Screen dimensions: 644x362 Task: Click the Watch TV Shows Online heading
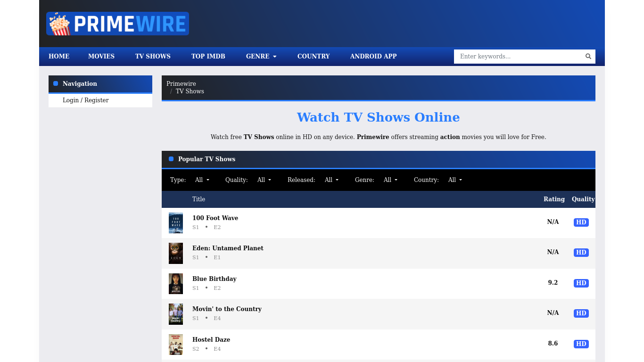click(x=378, y=117)
